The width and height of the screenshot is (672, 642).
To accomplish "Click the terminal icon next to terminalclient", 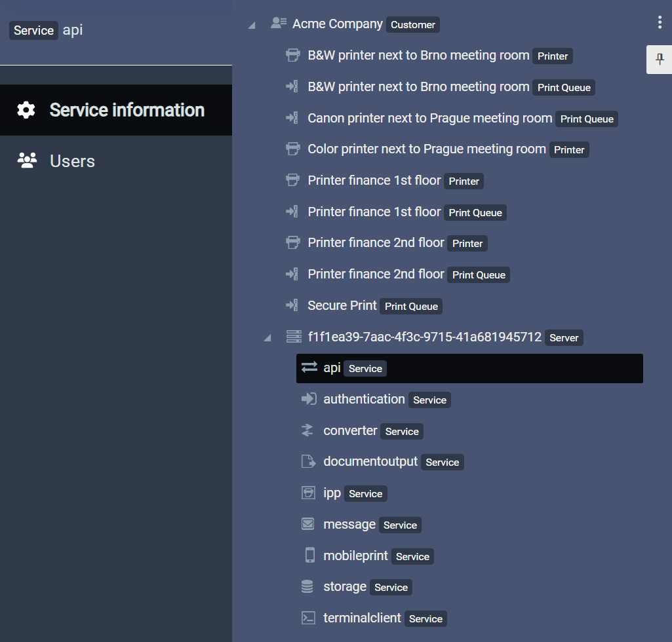I will click(308, 618).
